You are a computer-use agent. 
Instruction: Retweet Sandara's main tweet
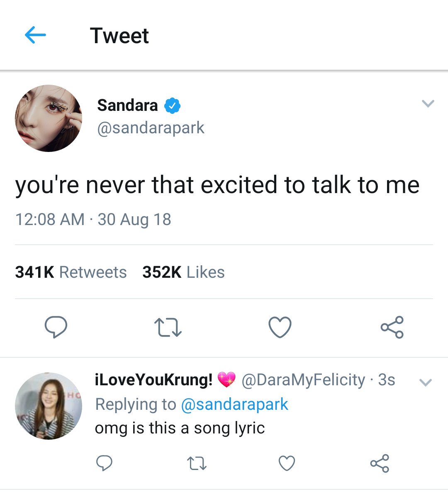point(168,327)
